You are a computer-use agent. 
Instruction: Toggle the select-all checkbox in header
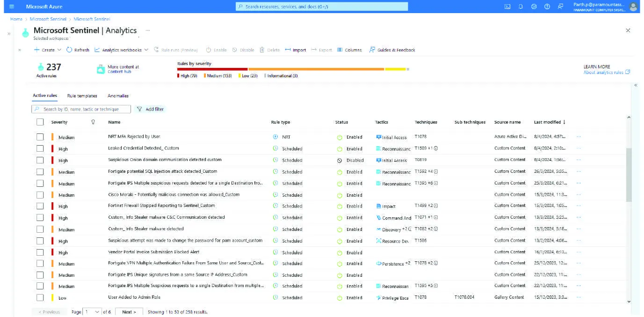pos(40,122)
